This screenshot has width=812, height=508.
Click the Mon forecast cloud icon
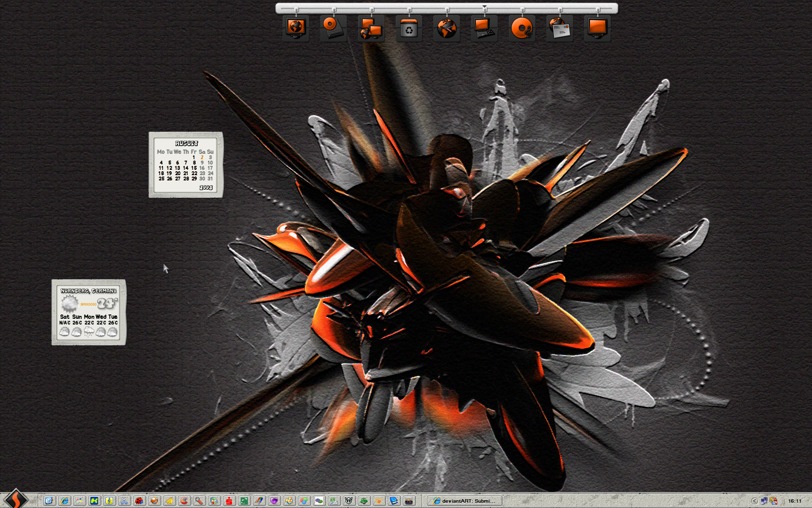coord(89,331)
